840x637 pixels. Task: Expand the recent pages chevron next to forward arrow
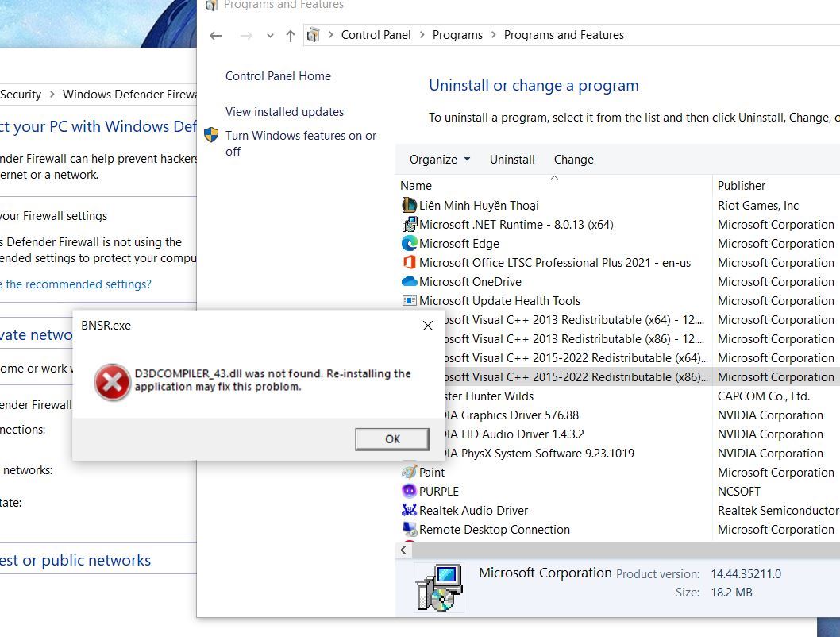click(268, 36)
